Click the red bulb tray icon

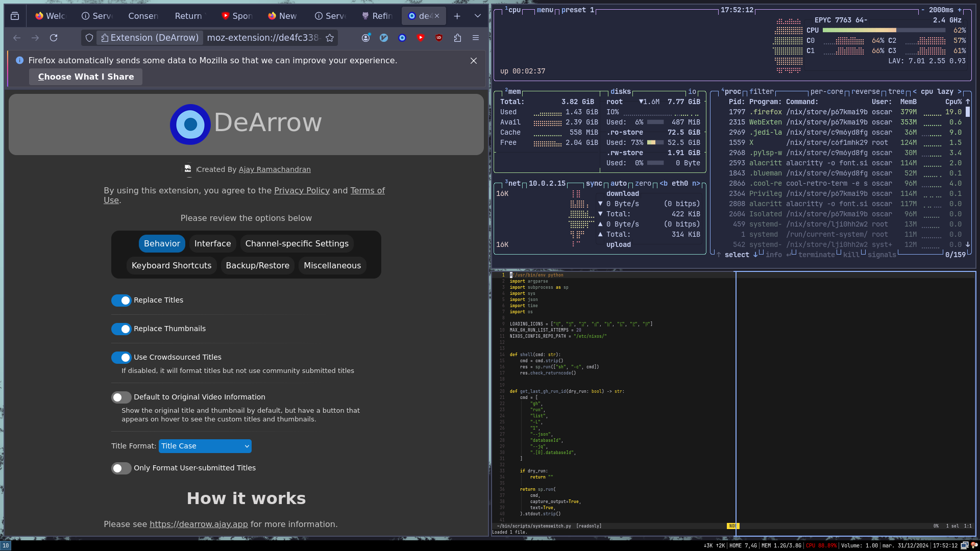click(974, 545)
